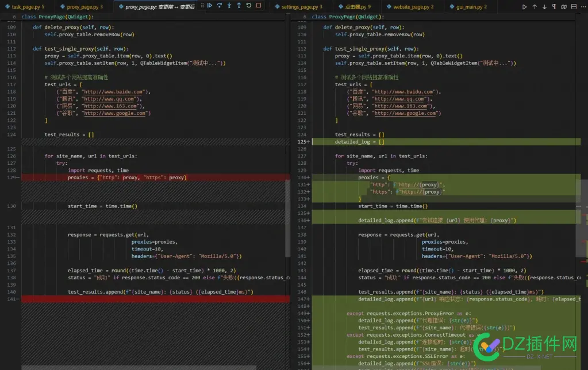The image size is (588, 370).
Task: Click 'test_urls = [' in the right pane
Action: coord(353,84)
